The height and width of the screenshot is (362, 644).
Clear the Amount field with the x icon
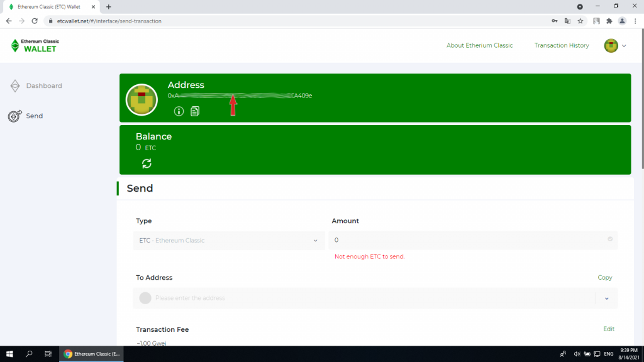(610, 239)
